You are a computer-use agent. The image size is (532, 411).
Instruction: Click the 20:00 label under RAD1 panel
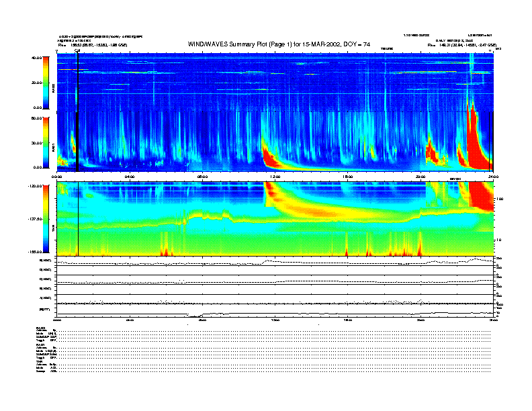420,177
